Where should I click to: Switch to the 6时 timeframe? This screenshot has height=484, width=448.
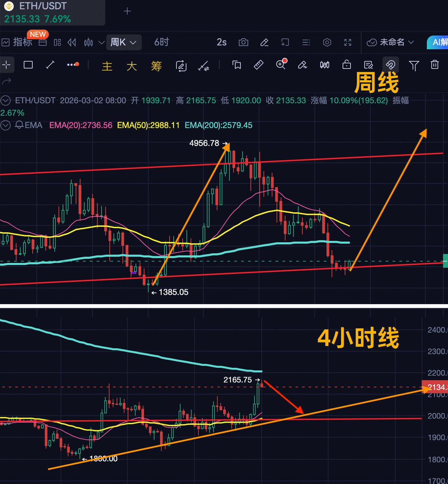click(x=161, y=42)
